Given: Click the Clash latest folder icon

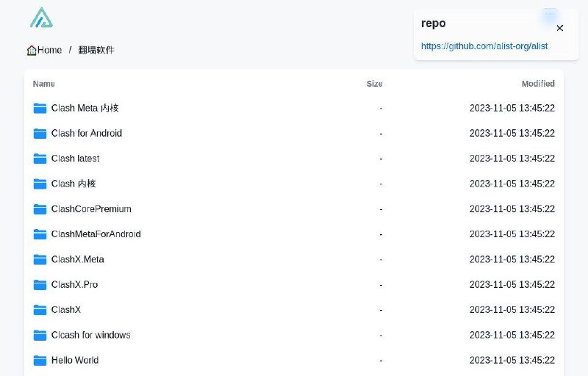Looking at the screenshot, I should click(x=40, y=159).
